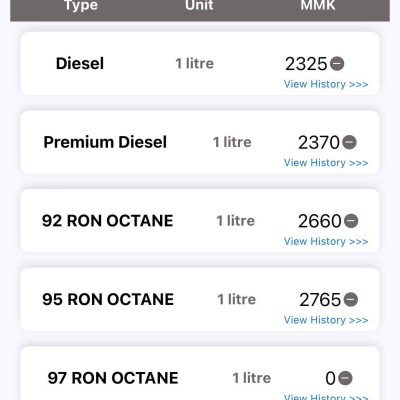Viewport: 400px width, 400px height.
Task: View price history of 95 RON OCTANE
Action: click(x=326, y=320)
